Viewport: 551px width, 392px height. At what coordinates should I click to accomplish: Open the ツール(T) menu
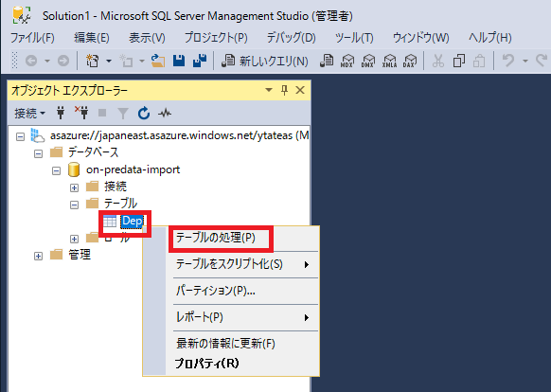354,38
